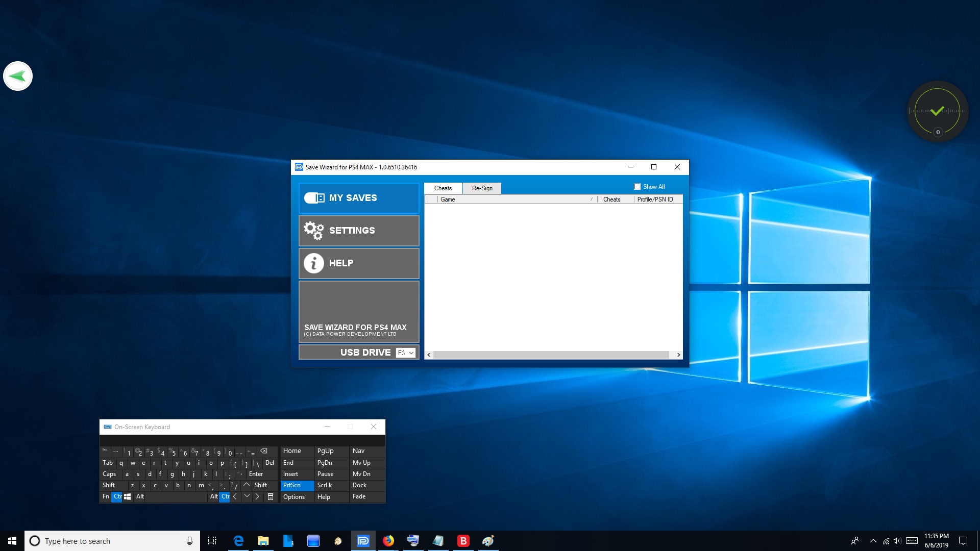Image resolution: width=980 pixels, height=551 pixels.
Task: Click the taskbar clock showing 11:35 PM
Action: 937,541
